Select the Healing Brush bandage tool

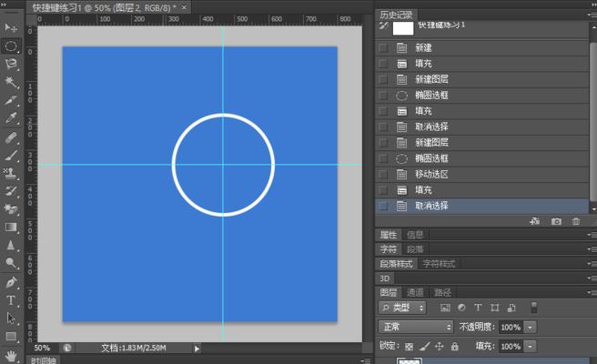point(11,137)
